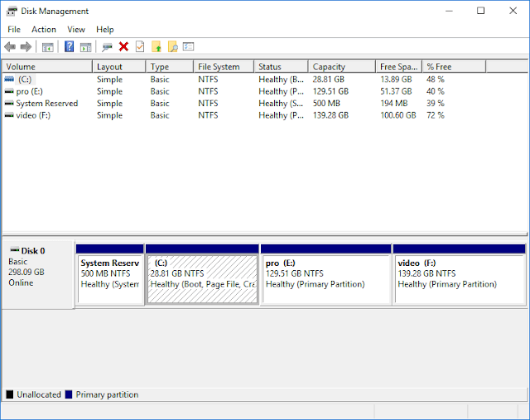The width and height of the screenshot is (530, 420).
Task: Open Help via blue question mark icon
Action: [x=69, y=46]
